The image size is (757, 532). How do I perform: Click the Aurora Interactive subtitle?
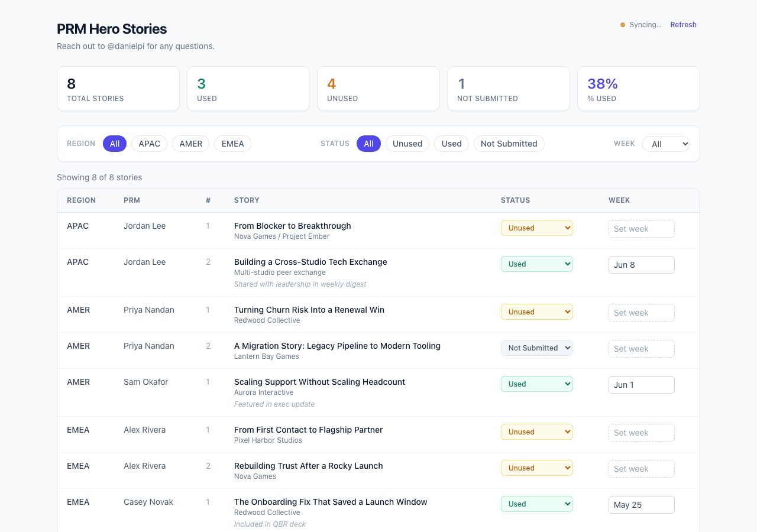pyautogui.click(x=264, y=392)
